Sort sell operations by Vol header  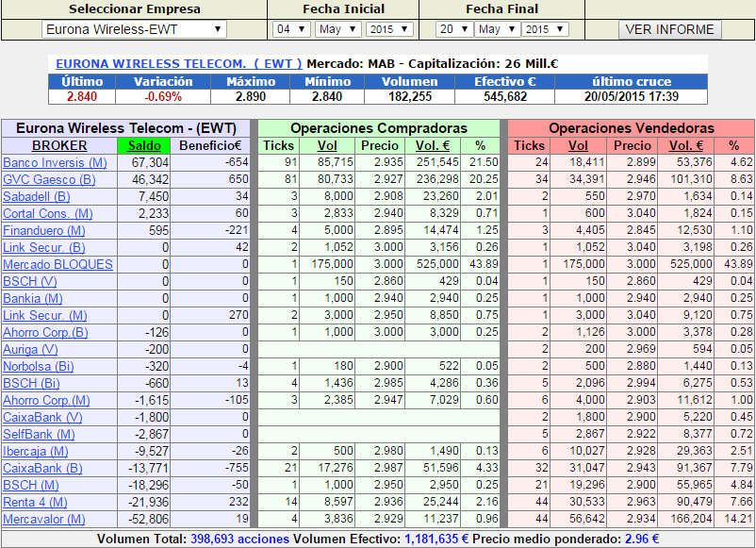pyautogui.click(x=578, y=145)
